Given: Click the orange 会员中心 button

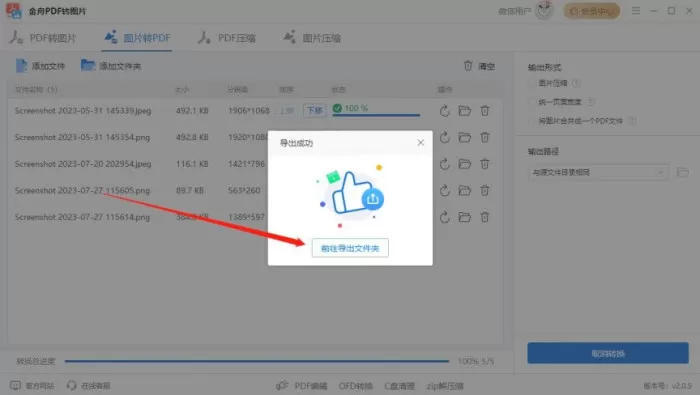Looking at the screenshot, I should 592,11.
